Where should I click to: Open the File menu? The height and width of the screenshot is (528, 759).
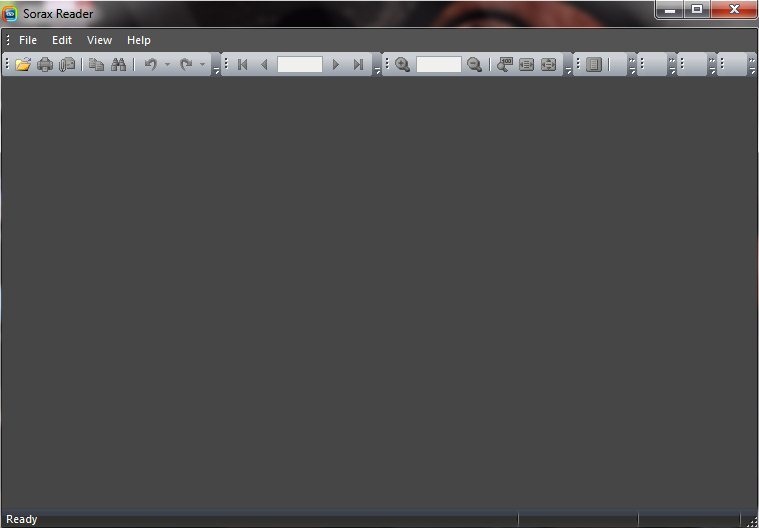tap(28, 40)
